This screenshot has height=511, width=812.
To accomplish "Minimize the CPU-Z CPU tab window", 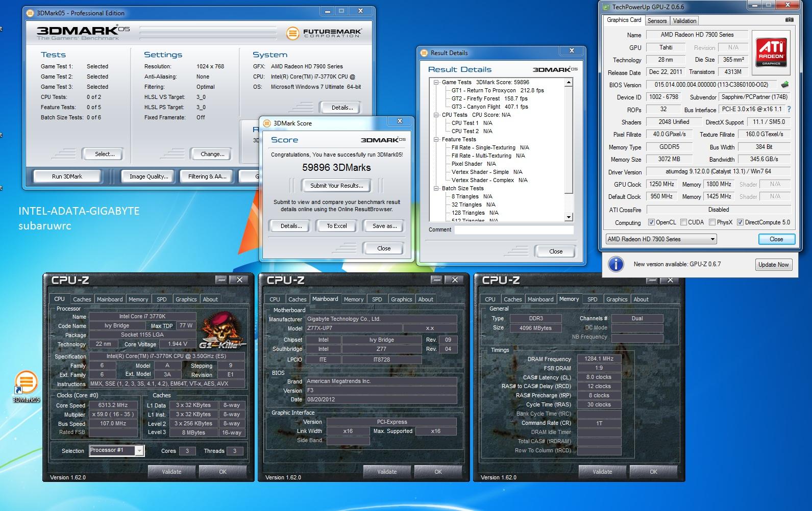I will point(221,279).
